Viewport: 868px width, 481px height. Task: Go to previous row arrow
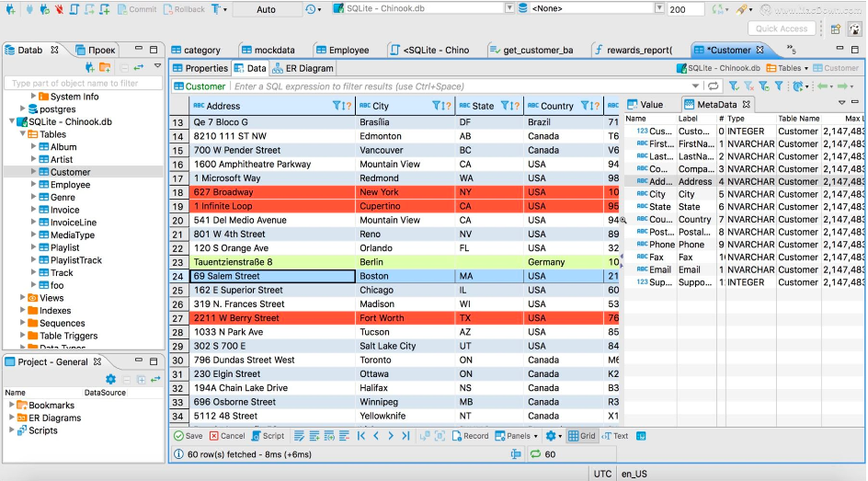[376, 436]
